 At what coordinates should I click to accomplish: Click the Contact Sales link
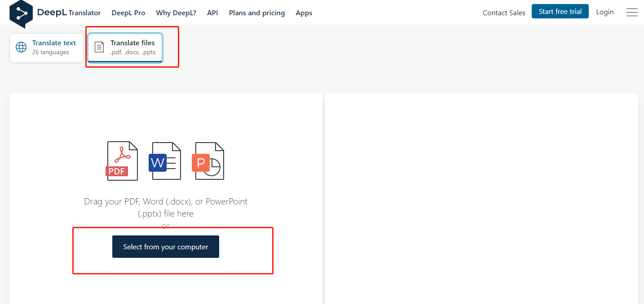(504, 13)
